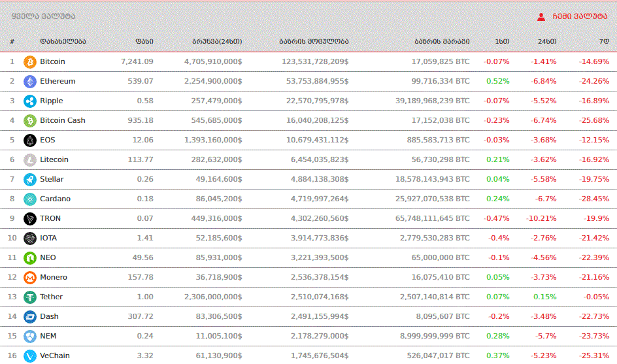This screenshot has width=617, height=364.
Task: Sort by the 24სთ change column
Action: tap(547, 41)
